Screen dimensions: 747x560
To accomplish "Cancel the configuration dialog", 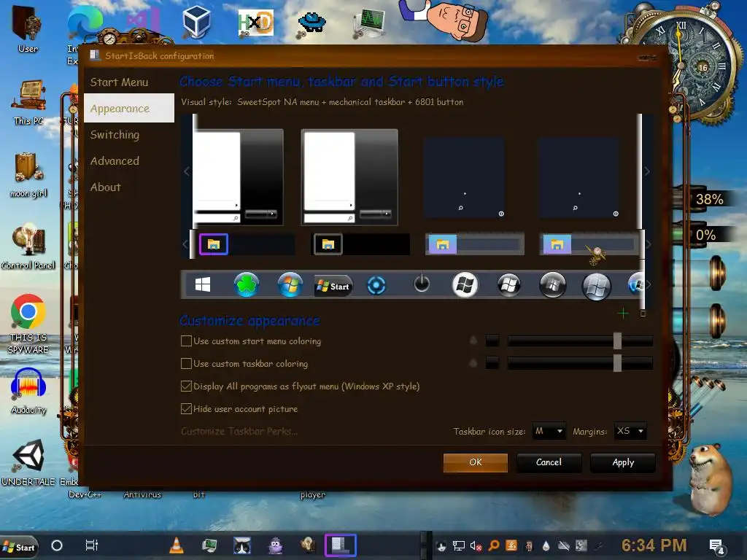I will coord(549,462).
